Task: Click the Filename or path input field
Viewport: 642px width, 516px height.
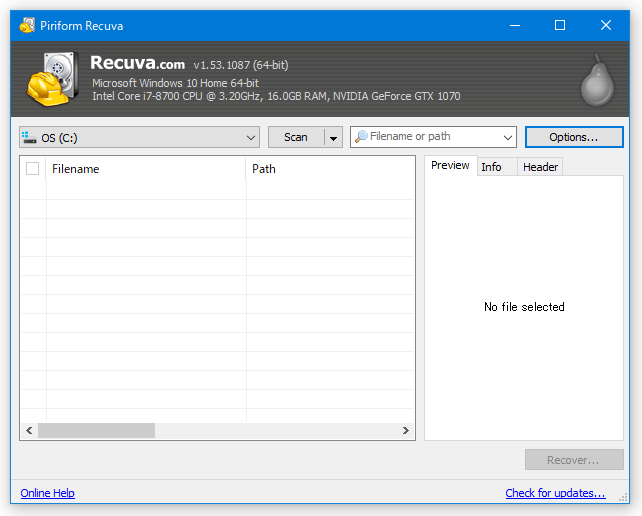Action: click(434, 136)
